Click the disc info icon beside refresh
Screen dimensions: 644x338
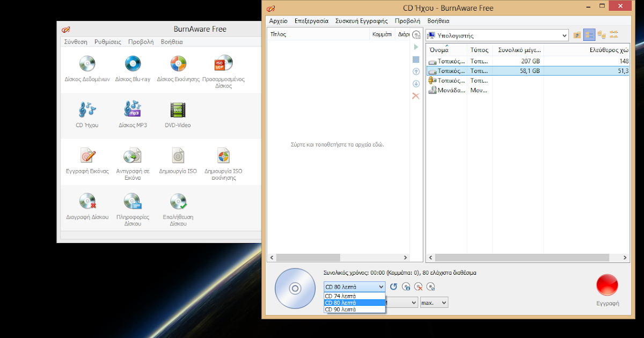(406, 287)
